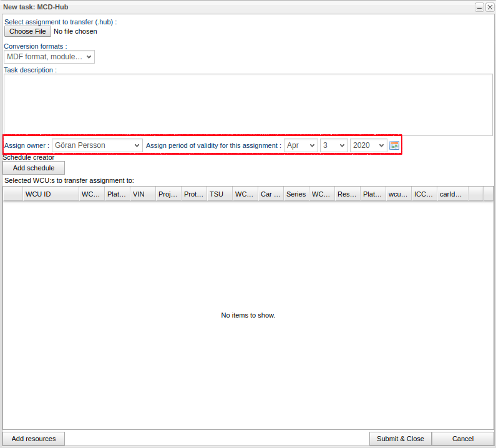Open the Conversion formats dropdown

(x=49, y=57)
